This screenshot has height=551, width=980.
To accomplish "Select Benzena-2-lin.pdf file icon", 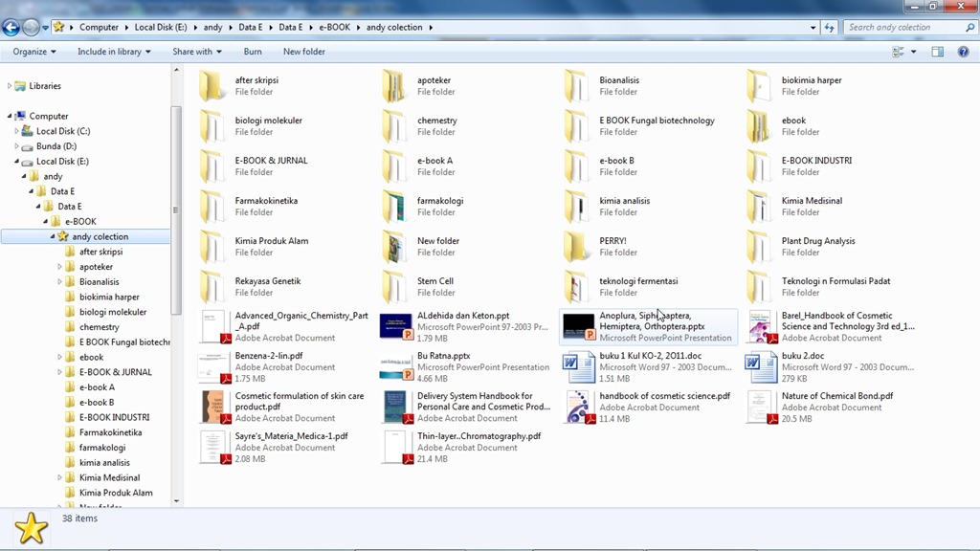I will (x=213, y=367).
